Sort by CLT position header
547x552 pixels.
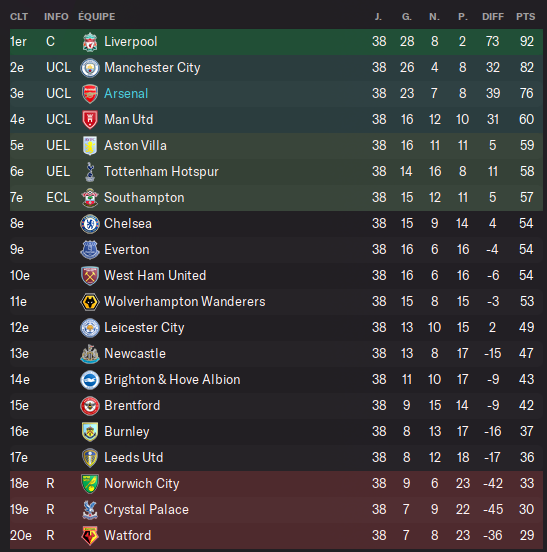[x=19, y=17]
